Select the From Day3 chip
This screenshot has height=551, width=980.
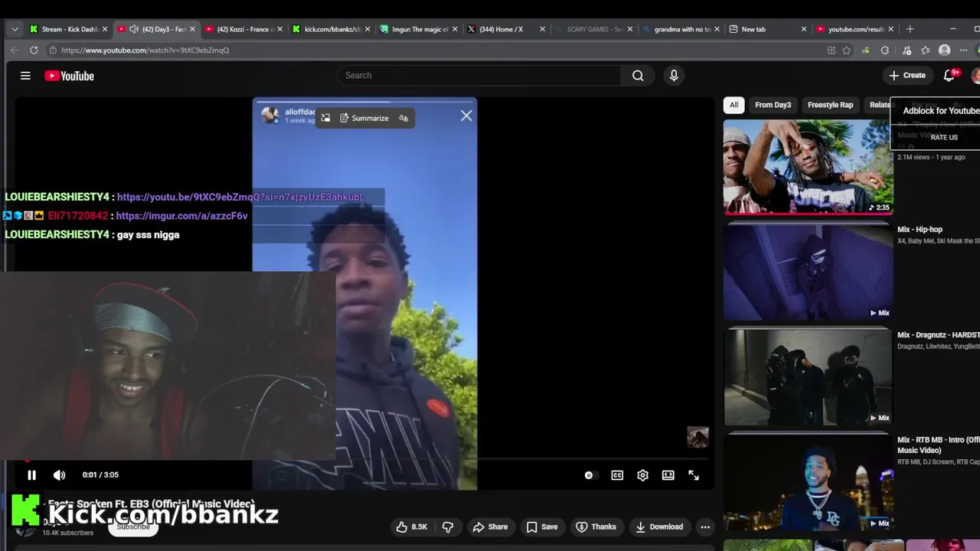tap(773, 105)
